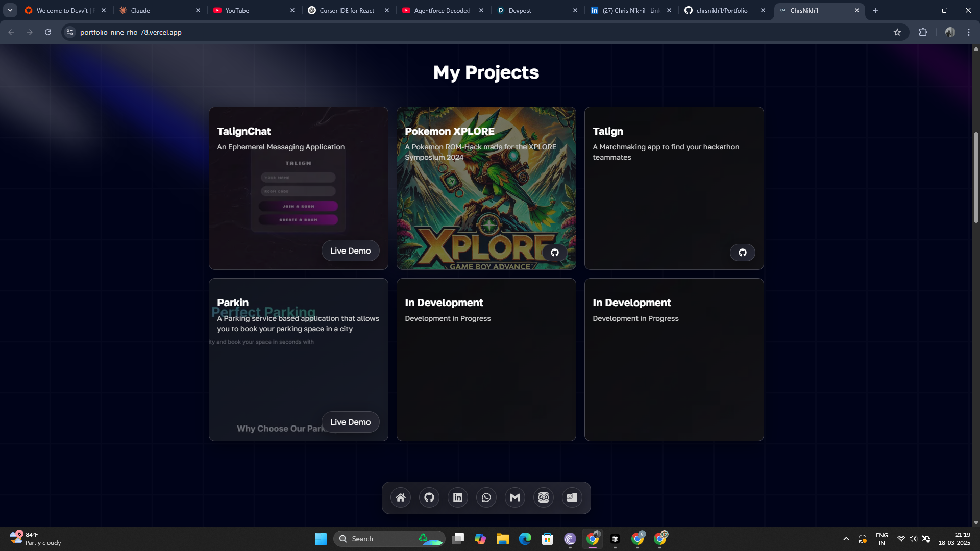Image resolution: width=980 pixels, height=551 pixels.
Task: Switch to the chrsnikhil/Portfolio GitHub tab
Action: (x=722, y=10)
